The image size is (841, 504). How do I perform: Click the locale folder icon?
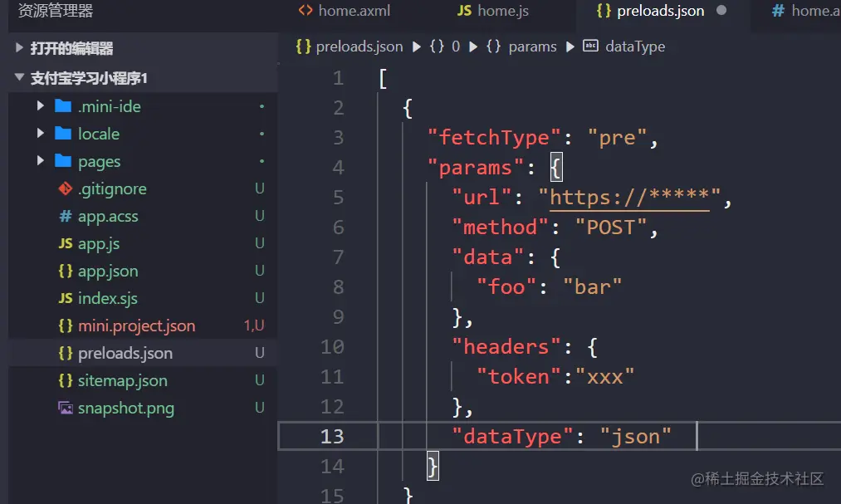coord(63,134)
